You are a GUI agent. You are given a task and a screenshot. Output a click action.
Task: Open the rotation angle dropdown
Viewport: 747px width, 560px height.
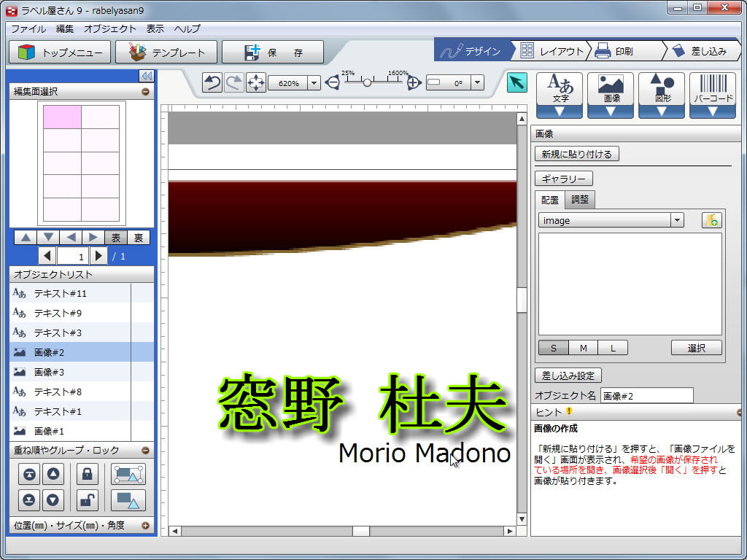pyautogui.click(x=478, y=83)
